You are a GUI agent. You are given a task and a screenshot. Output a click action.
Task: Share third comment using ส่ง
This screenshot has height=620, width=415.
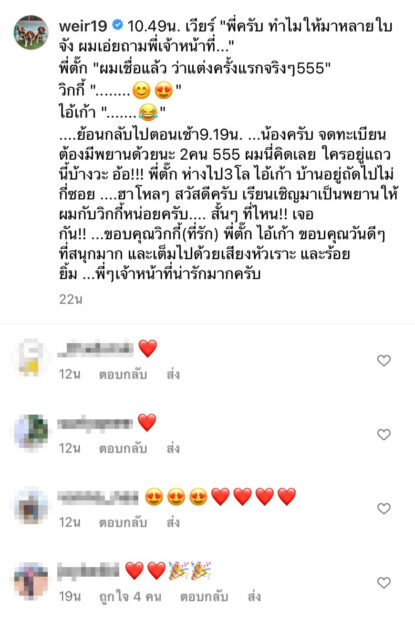click(173, 522)
